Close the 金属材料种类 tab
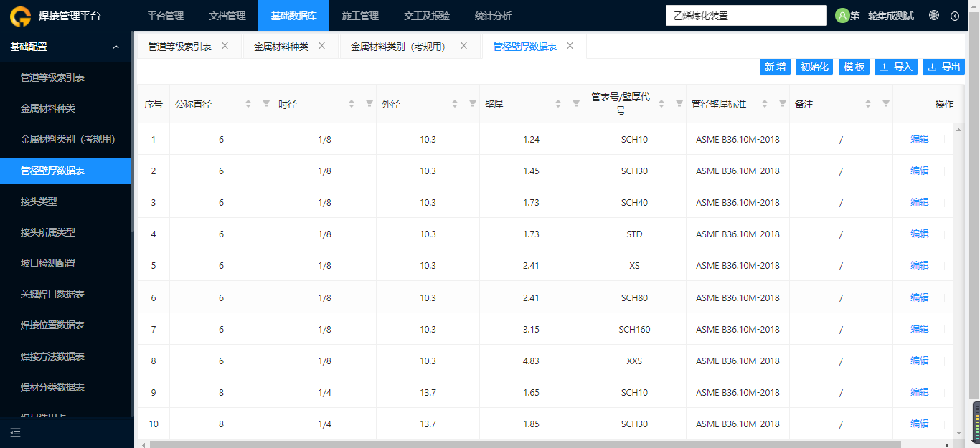The width and height of the screenshot is (980, 448). coord(321,46)
